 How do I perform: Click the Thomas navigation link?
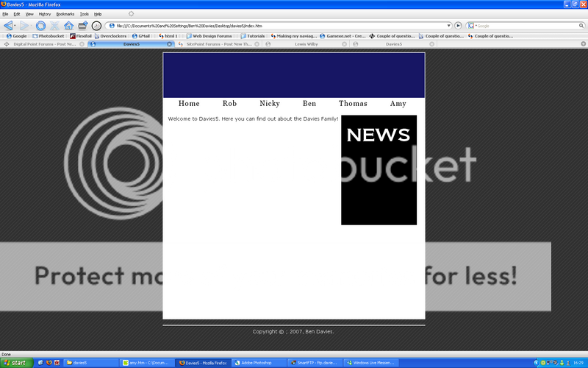(353, 103)
